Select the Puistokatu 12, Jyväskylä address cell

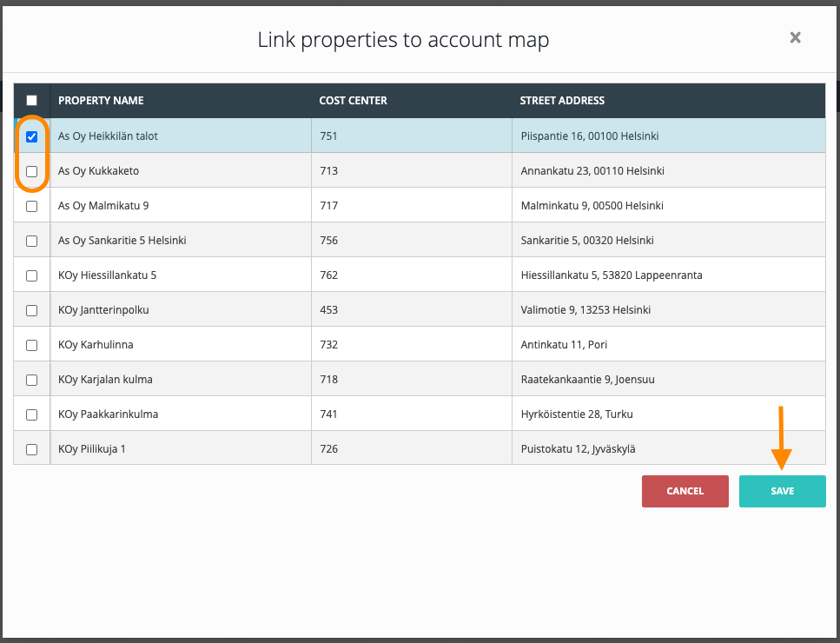tap(578, 449)
